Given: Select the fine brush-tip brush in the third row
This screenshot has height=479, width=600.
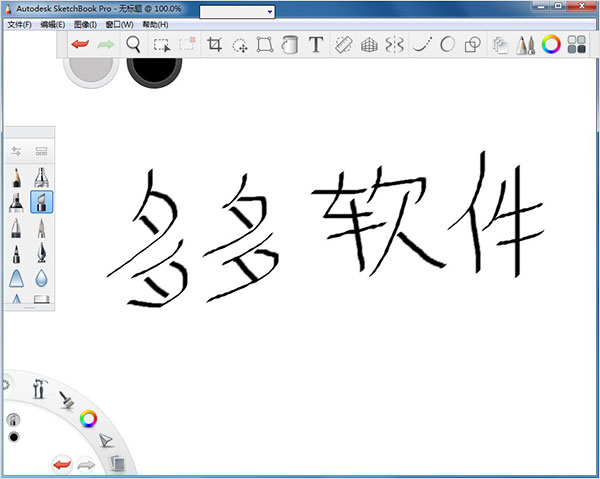Looking at the screenshot, I should [41, 228].
